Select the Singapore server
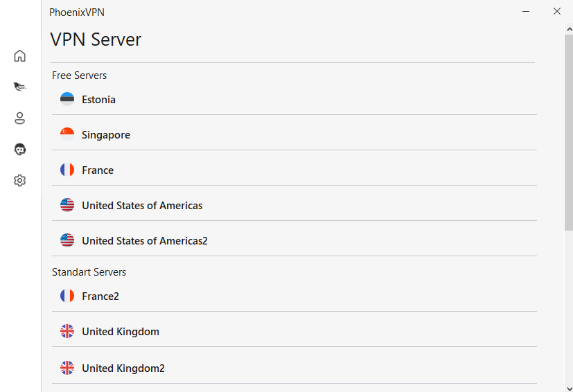Viewport: 573px width, 392px height. point(294,135)
